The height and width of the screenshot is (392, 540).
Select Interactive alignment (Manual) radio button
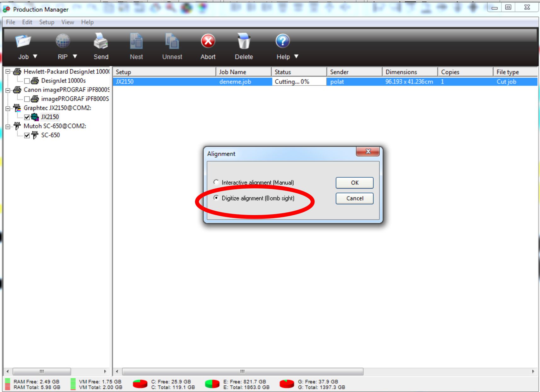[x=216, y=182]
